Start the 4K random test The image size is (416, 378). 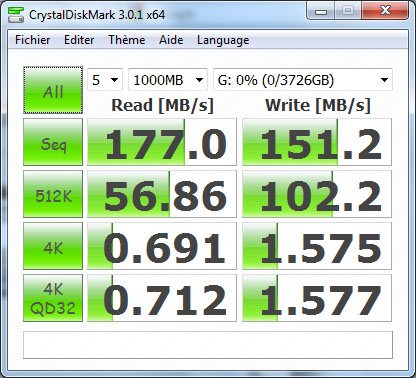pos(53,246)
